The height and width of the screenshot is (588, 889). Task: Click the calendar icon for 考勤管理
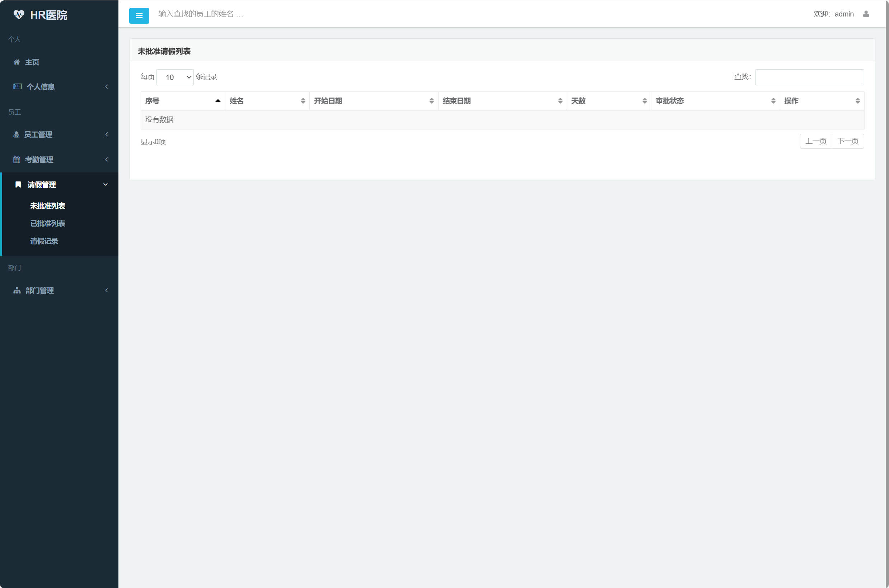[x=17, y=160]
